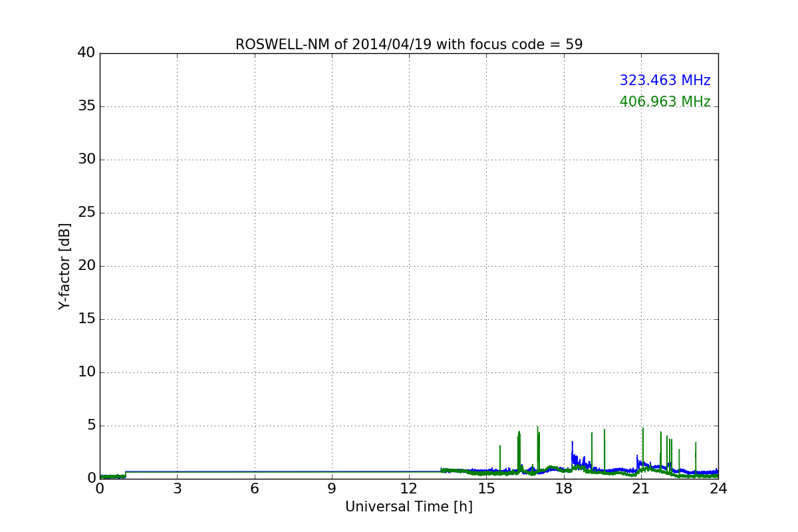The width and height of the screenshot is (798, 532).
Task: Click the y-axis tick label 30
Action: [x=86, y=160]
